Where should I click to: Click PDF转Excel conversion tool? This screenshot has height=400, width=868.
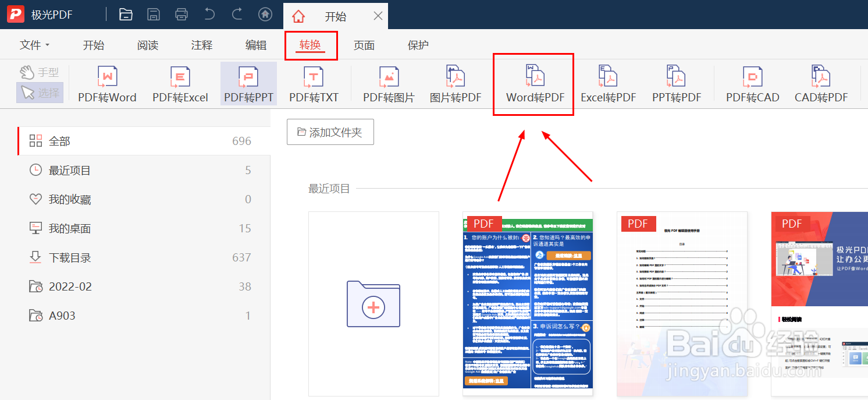tap(180, 84)
